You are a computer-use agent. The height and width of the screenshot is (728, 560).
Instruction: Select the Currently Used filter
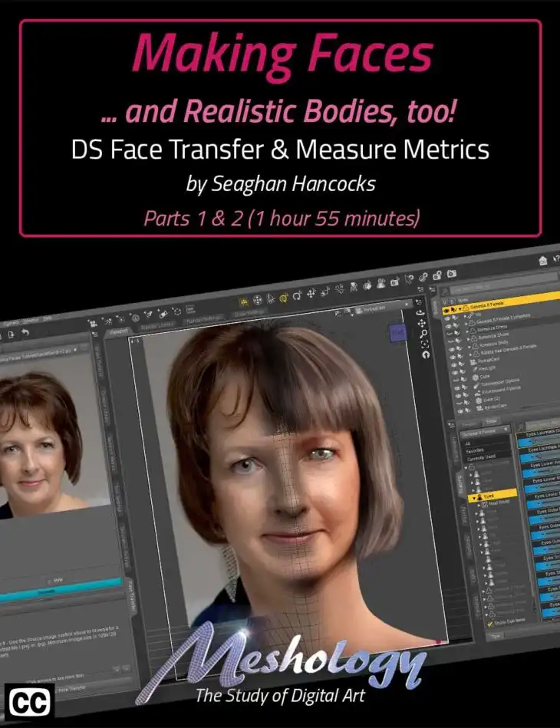click(x=482, y=458)
